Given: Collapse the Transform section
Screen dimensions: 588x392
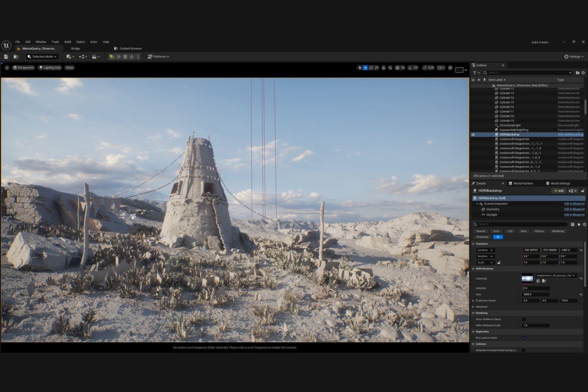Looking at the screenshot, I should 474,244.
